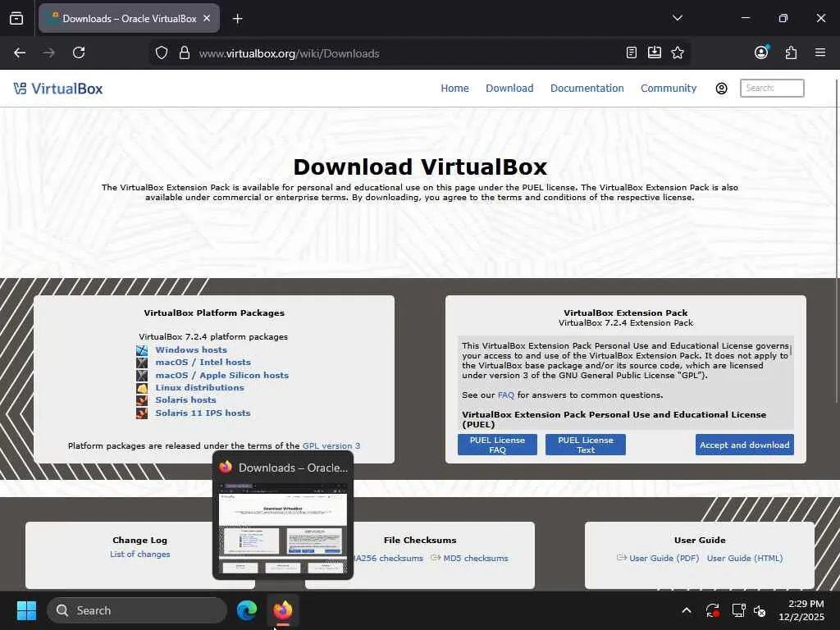
Task: Click the site user login icon
Action: pyautogui.click(x=721, y=89)
